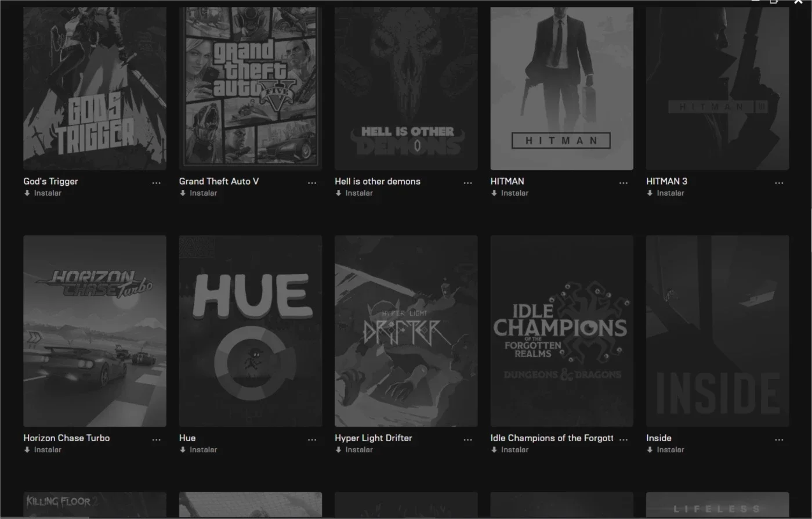Open the more options for Hell is other demons
The width and height of the screenshot is (812, 519).
tap(468, 183)
